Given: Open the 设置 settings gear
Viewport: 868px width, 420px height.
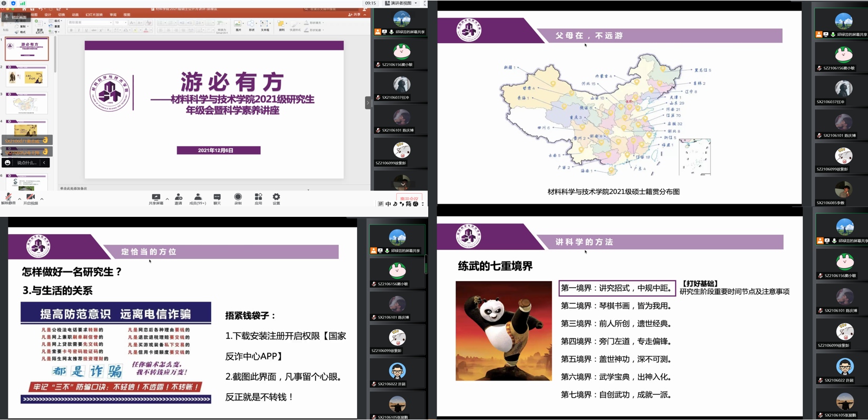Looking at the screenshot, I should (x=277, y=197).
